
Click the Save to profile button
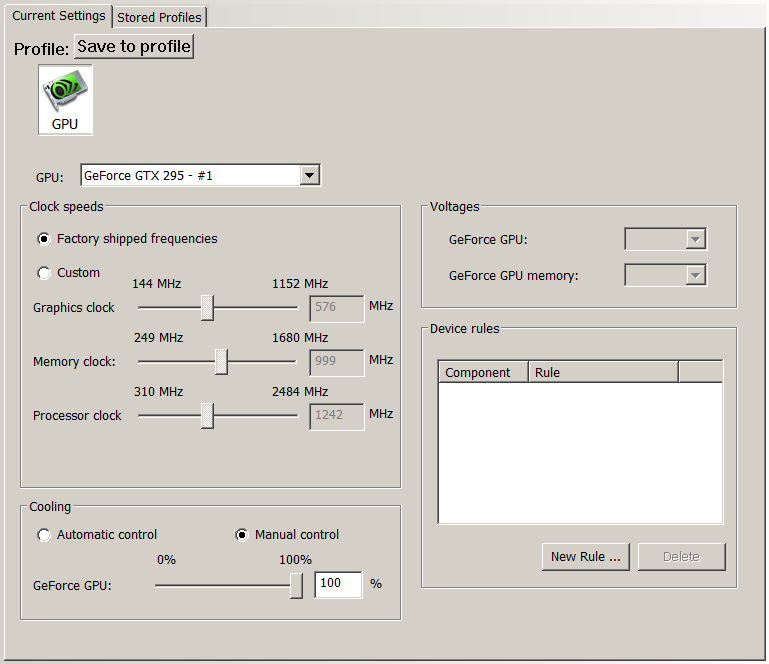point(134,47)
